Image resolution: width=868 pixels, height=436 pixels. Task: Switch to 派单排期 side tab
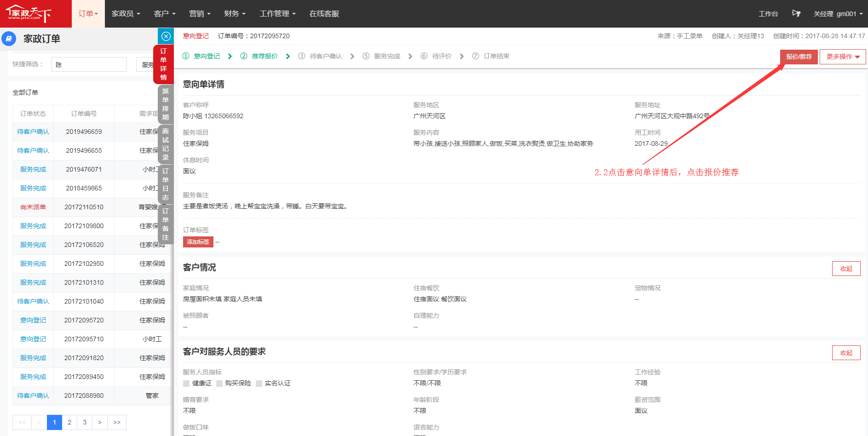166,104
